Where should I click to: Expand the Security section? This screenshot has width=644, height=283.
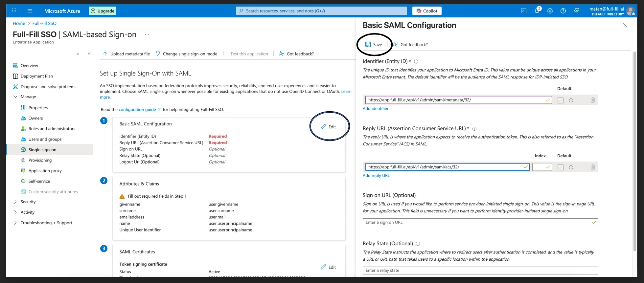(x=15, y=202)
